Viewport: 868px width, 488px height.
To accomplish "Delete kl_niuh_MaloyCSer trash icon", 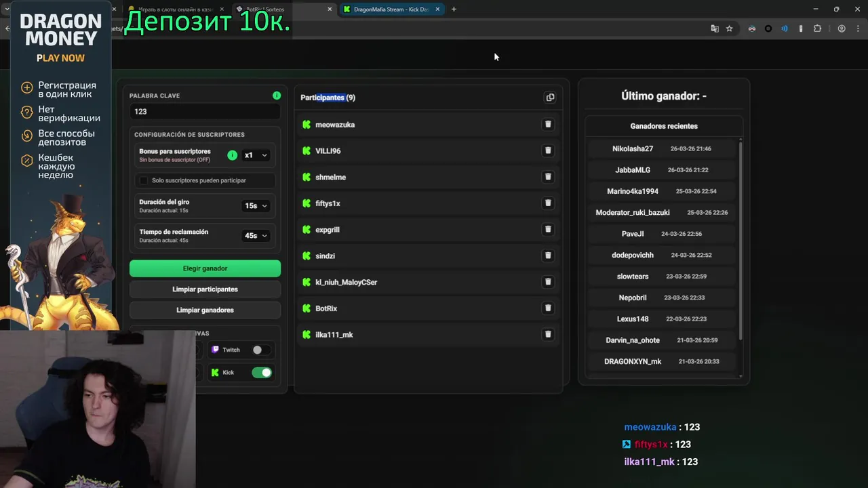I will pyautogui.click(x=548, y=282).
